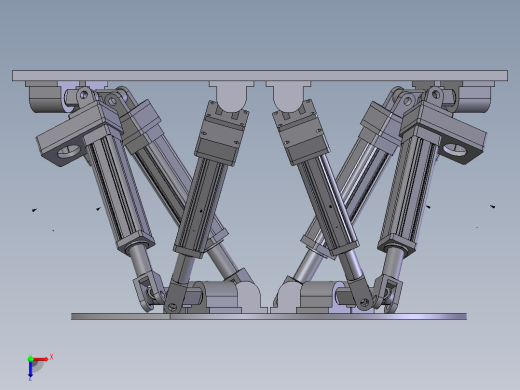Select the lower-left clevis joint on the base

tap(148, 292)
